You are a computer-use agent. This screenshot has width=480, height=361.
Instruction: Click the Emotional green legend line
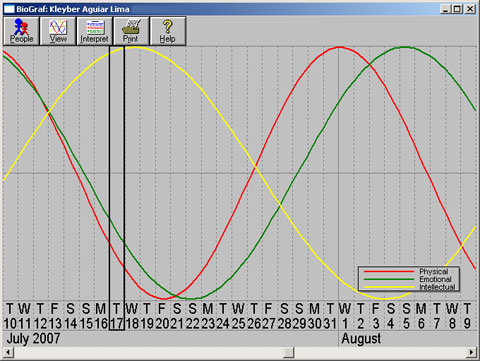click(x=389, y=279)
